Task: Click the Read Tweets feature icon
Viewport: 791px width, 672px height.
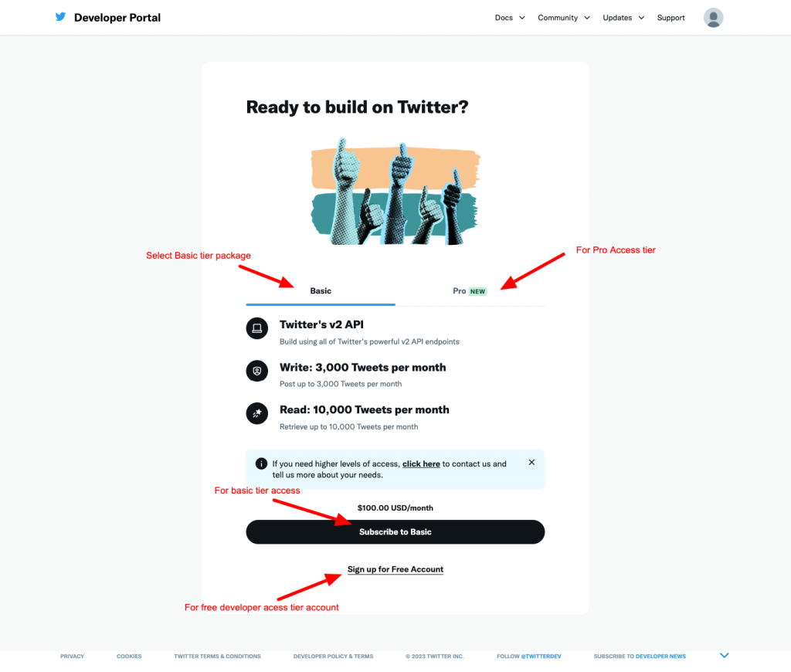Action: (x=256, y=413)
